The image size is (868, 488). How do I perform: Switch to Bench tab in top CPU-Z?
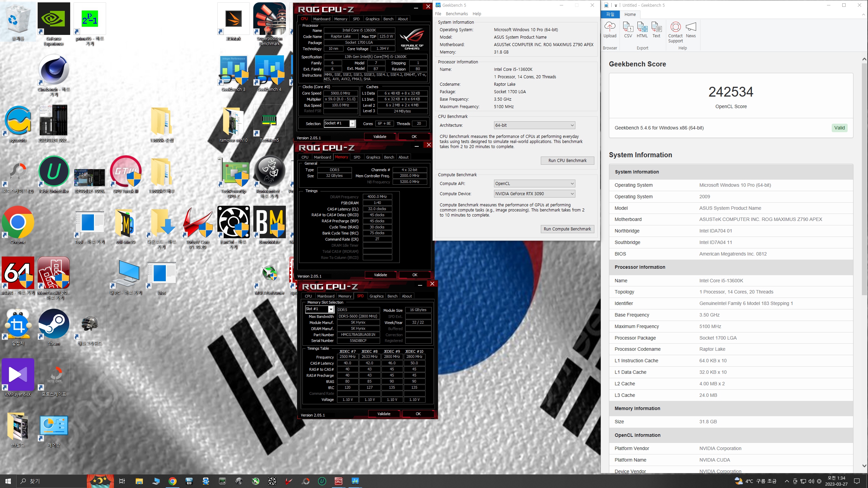[388, 19]
